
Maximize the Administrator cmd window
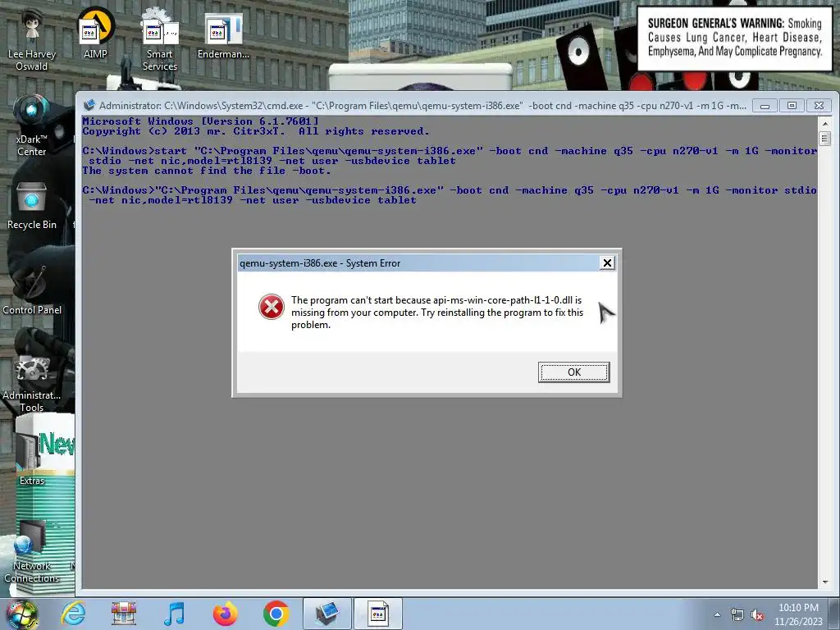792,106
